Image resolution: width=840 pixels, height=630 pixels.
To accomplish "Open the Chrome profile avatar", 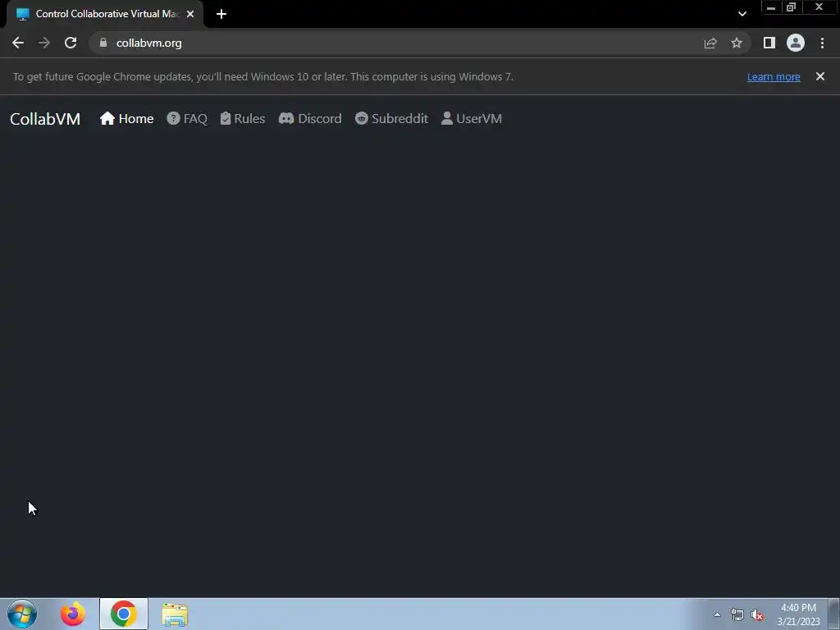I will (796, 43).
